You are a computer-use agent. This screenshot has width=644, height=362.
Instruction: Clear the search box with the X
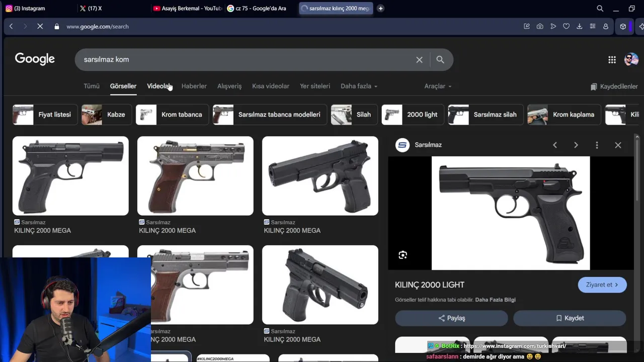coord(419,60)
